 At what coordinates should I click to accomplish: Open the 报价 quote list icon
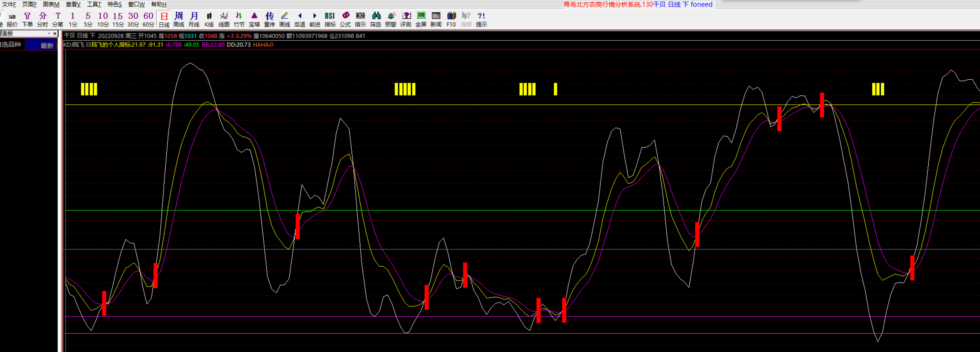point(12,20)
